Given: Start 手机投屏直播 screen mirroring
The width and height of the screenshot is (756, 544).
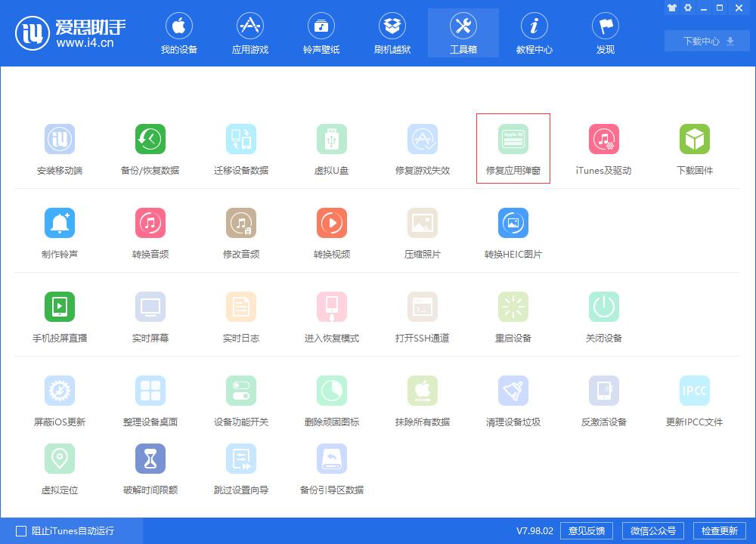Looking at the screenshot, I should coord(60,315).
